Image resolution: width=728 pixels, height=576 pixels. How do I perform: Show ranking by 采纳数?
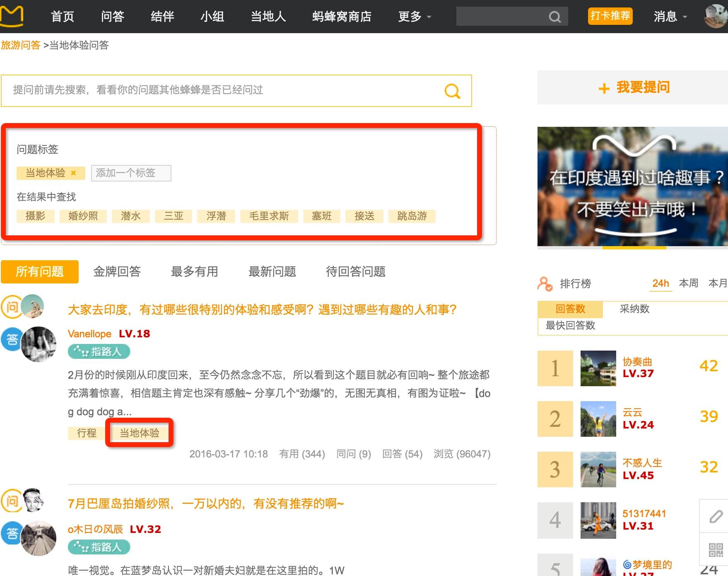[x=634, y=309]
